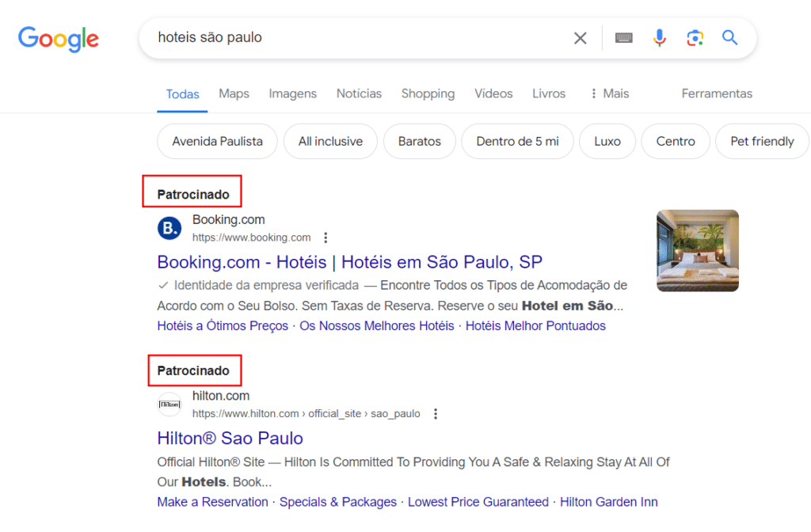Open the on-screen keyboard icon

click(x=623, y=37)
